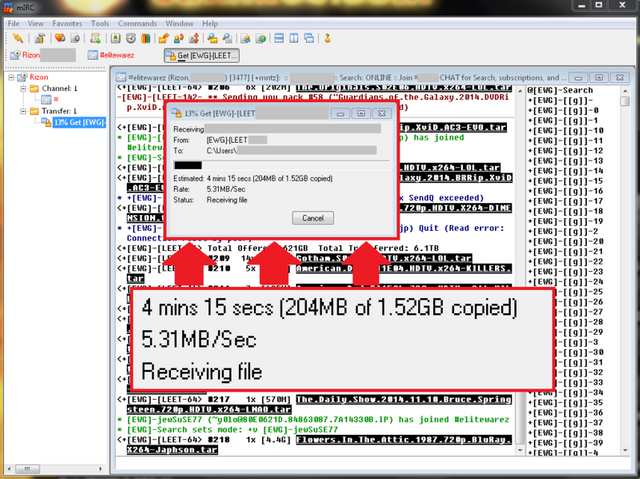Open the Log Files toolbar icon
This screenshot has height=479, width=640.
[227, 38]
